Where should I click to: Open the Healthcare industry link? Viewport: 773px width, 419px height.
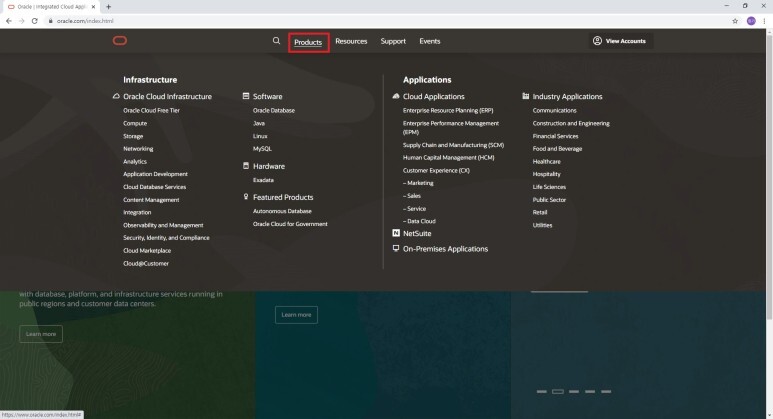click(546, 161)
